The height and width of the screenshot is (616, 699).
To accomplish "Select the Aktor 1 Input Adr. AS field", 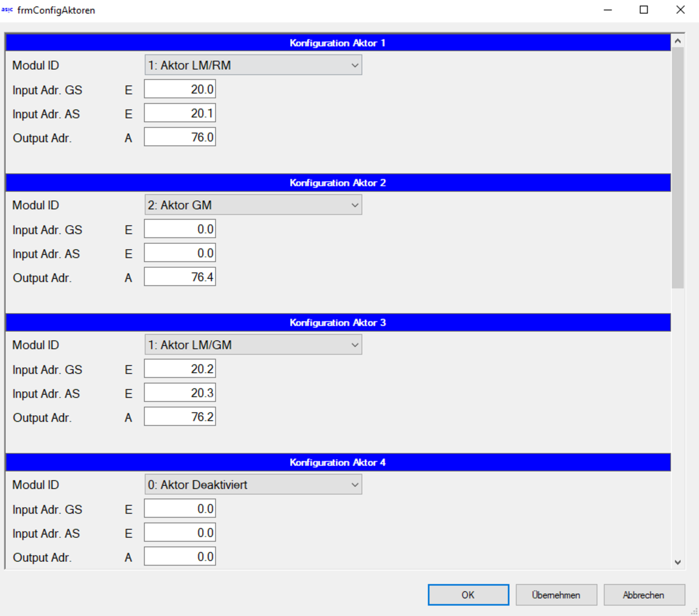I will click(x=180, y=114).
